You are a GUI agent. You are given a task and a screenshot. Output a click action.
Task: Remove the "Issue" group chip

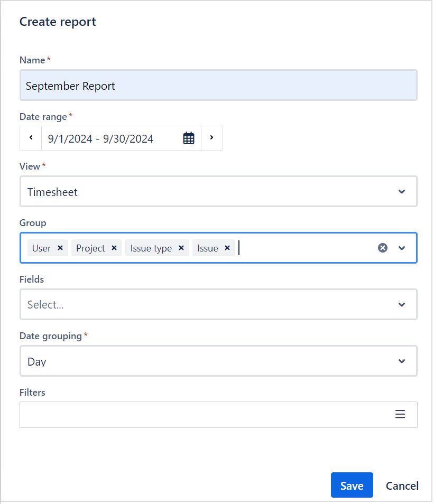click(x=227, y=248)
